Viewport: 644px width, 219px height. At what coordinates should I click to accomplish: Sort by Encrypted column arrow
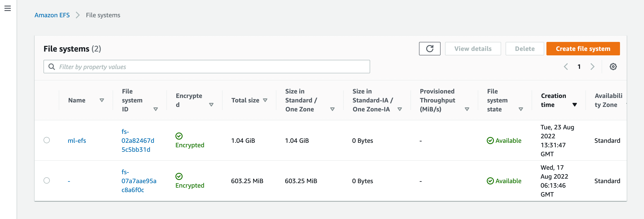(211, 105)
